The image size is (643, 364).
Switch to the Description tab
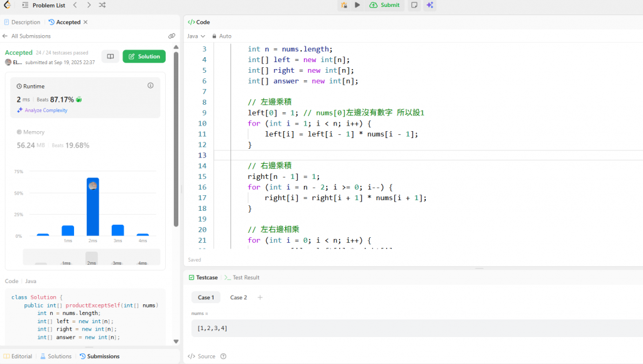pos(22,22)
